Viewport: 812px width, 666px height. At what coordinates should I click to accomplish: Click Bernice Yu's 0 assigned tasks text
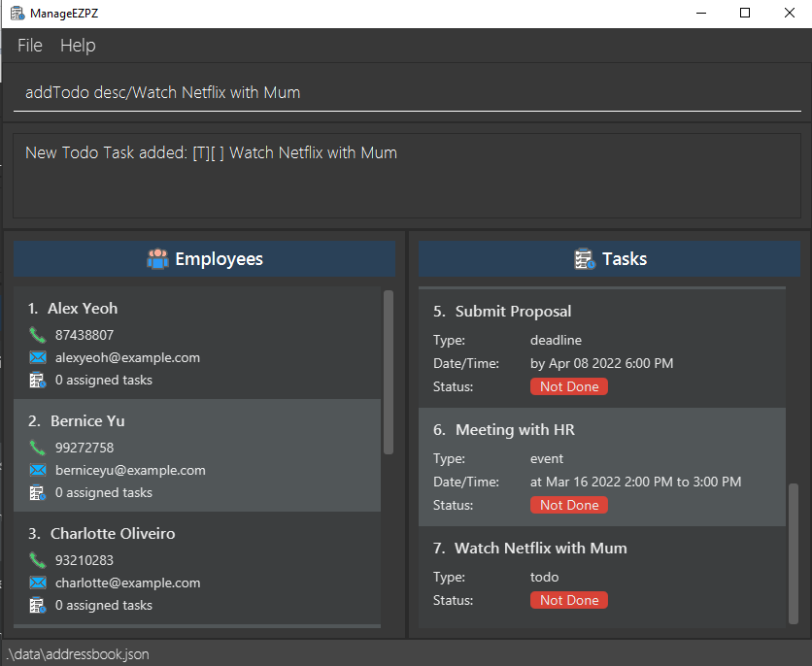pyautogui.click(x=104, y=492)
